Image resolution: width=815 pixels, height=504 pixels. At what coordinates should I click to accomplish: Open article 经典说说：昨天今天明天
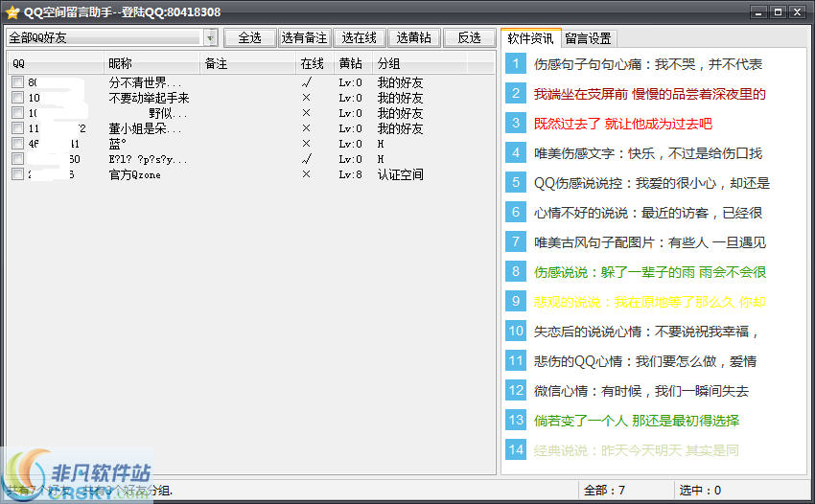coord(637,449)
